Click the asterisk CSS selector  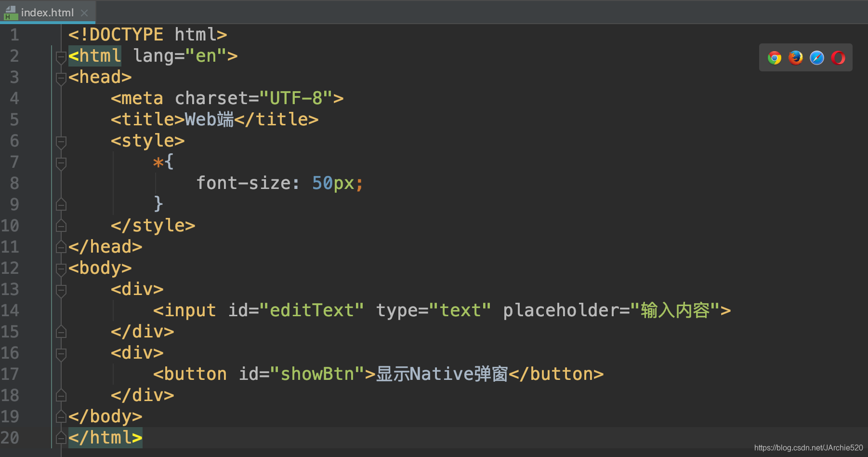pyautogui.click(x=158, y=162)
